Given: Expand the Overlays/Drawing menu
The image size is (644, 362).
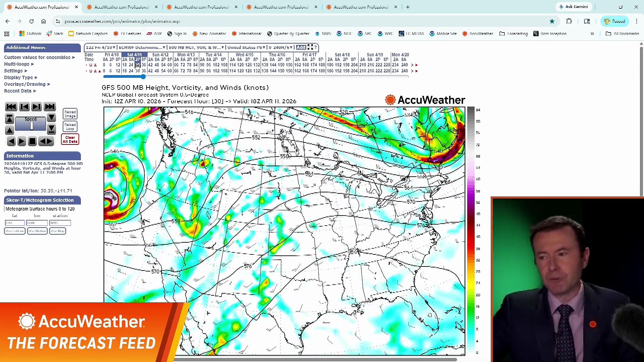Looking at the screenshot, I should click(27, 84).
